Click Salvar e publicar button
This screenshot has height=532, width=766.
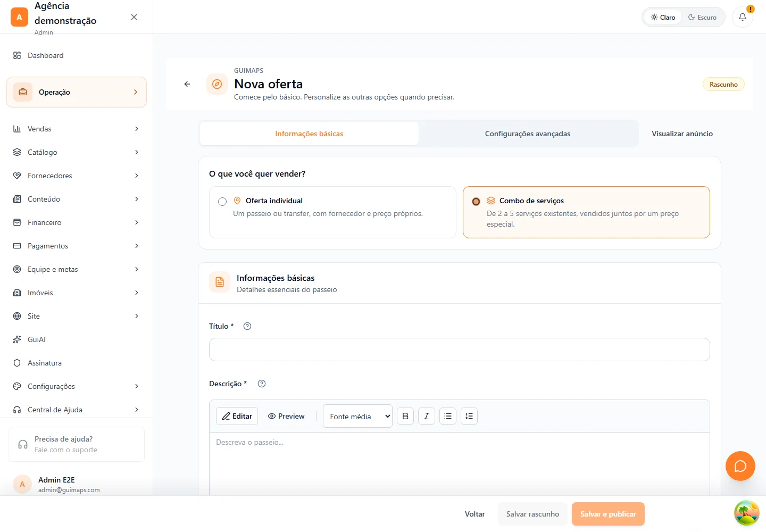click(608, 514)
